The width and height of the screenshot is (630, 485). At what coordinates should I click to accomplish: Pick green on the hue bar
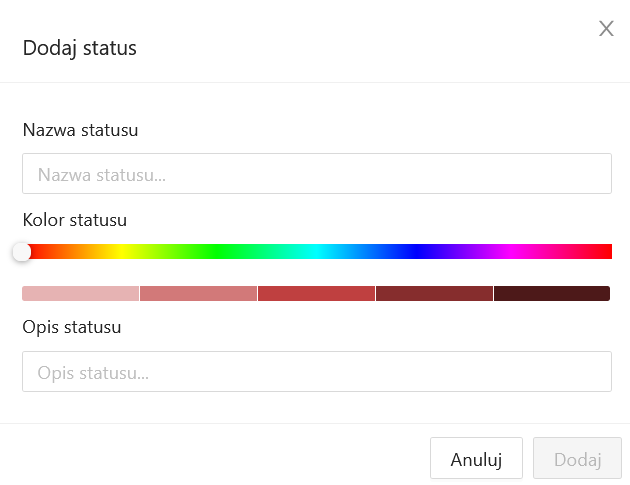(x=218, y=252)
